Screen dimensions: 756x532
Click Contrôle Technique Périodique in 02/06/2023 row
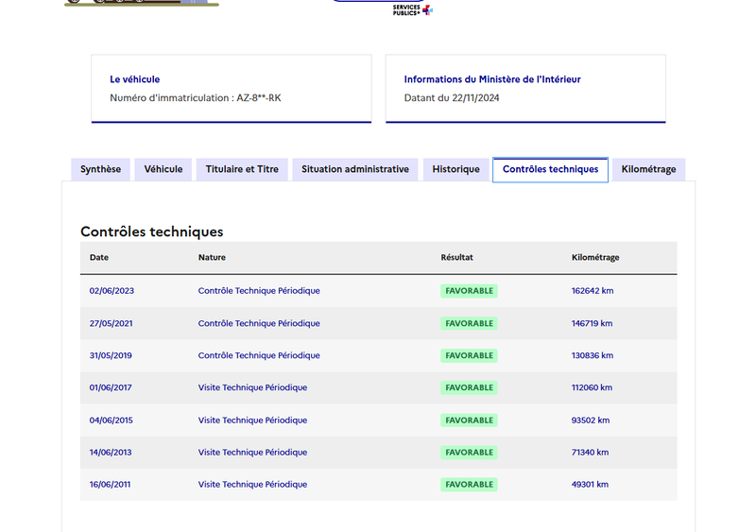pos(259,291)
